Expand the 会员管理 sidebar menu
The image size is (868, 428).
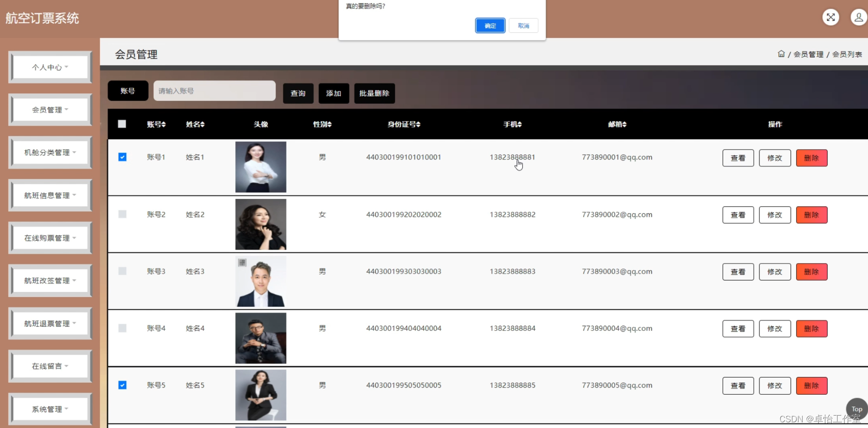(x=50, y=109)
